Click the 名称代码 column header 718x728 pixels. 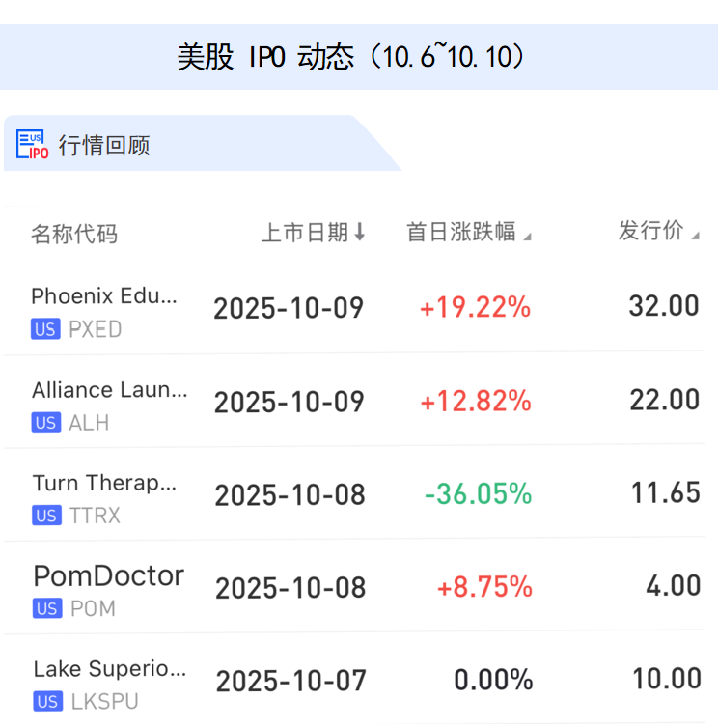coord(74,234)
